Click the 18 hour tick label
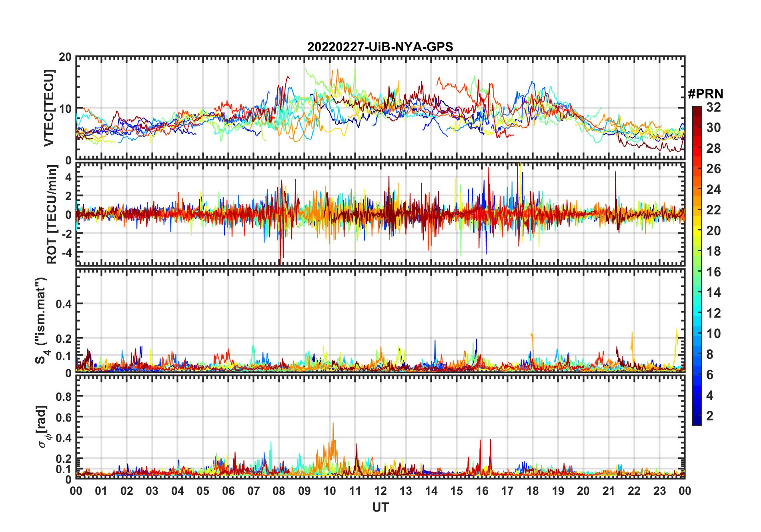 pyautogui.click(x=533, y=491)
